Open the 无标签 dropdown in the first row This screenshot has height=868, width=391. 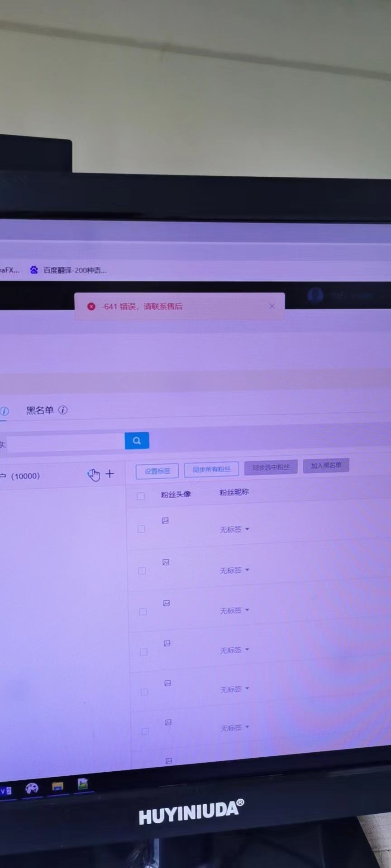(234, 529)
